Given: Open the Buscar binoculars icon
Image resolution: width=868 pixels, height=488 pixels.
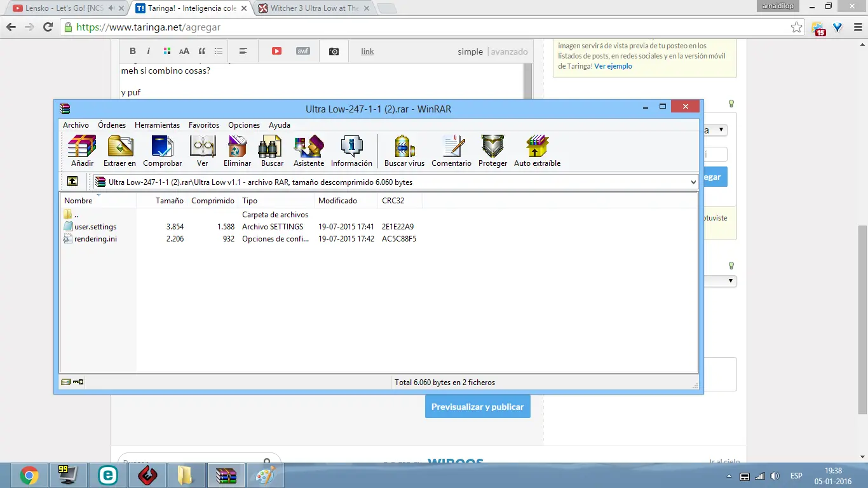Looking at the screenshot, I should (x=272, y=151).
